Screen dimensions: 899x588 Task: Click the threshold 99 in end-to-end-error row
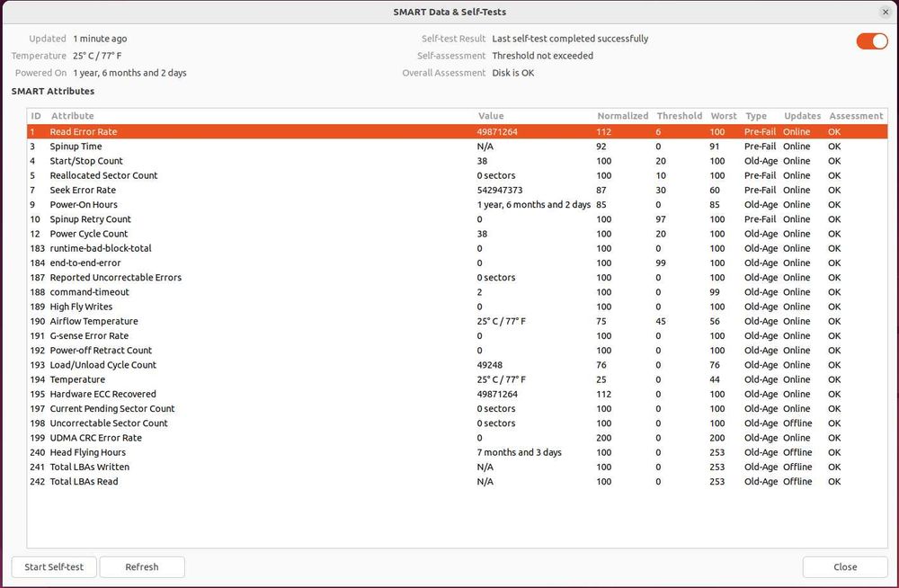[x=661, y=263]
